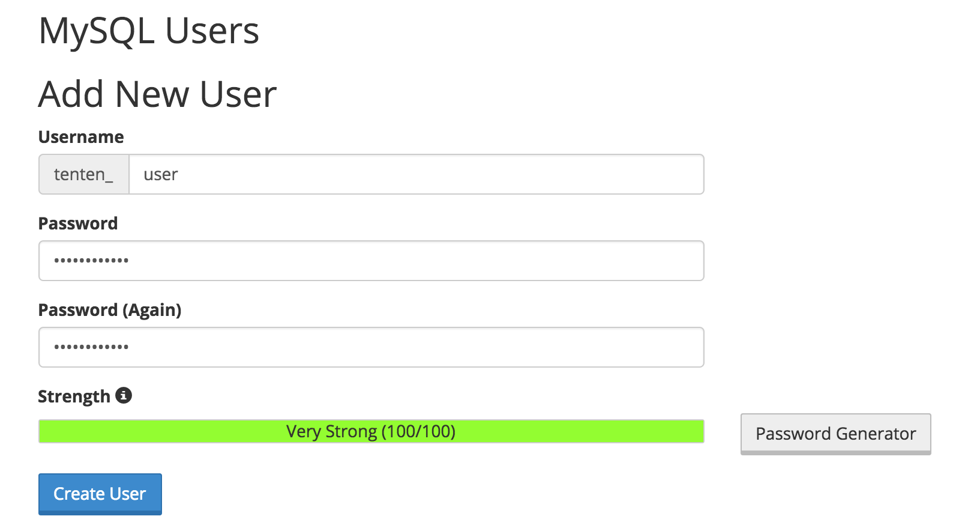Click the Strength info icon
The height and width of the screenshot is (525, 980).
pyautogui.click(x=124, y=395)
